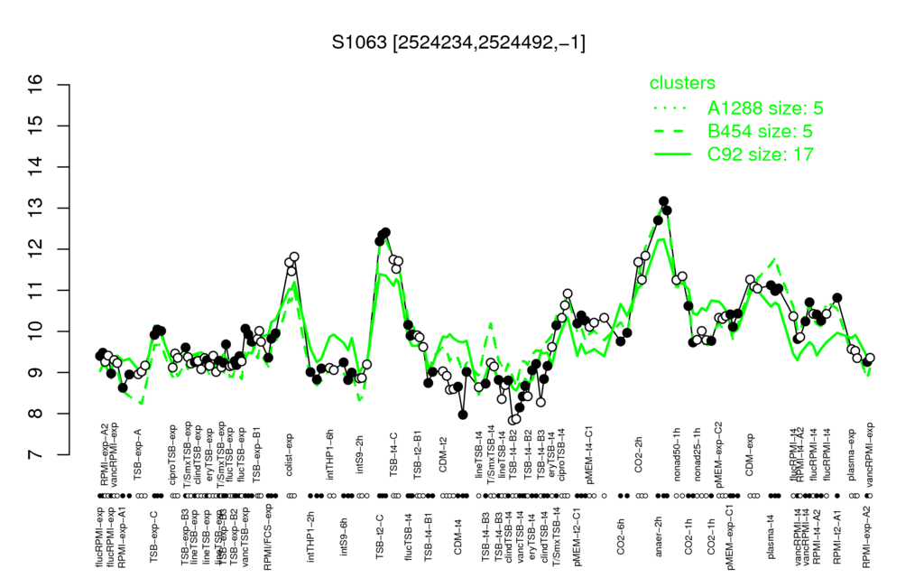Image resolution: width=924 pixels, height=578 pixels.
Task: Click the 'RPMI-t2-A1' x-axis label
Action: coord(836,536)
